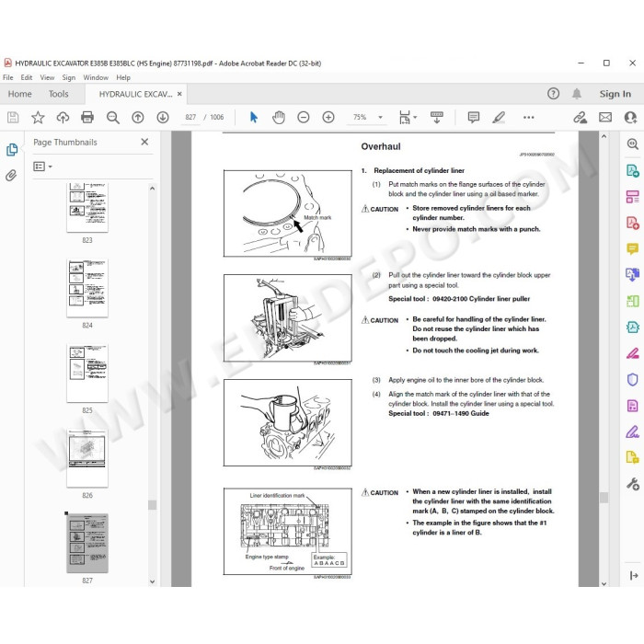The height and width of the screenshot is (644, 644).
Task: Click the Save file icon
Action: [13, 118]
